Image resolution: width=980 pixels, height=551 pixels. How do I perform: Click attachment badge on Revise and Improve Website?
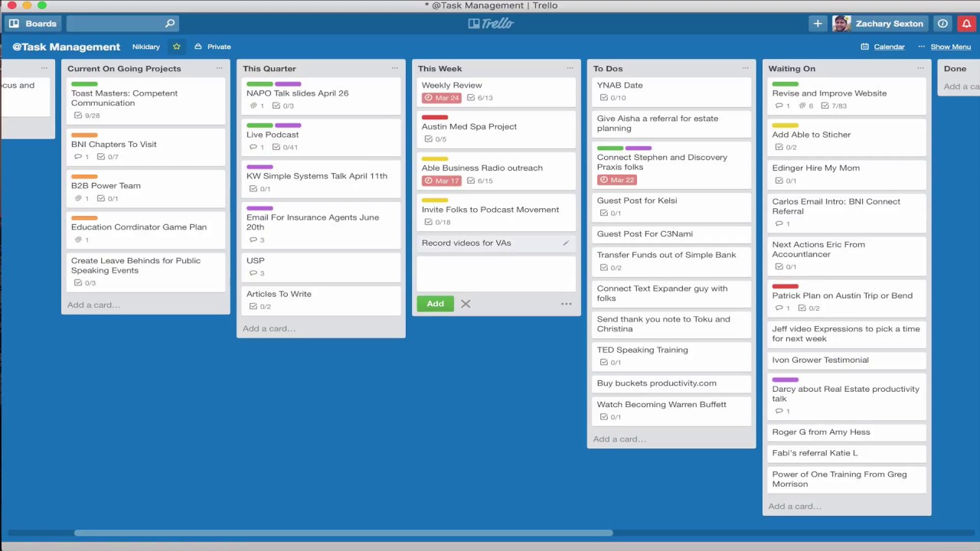pyautogui.click(x=806, y=106)
